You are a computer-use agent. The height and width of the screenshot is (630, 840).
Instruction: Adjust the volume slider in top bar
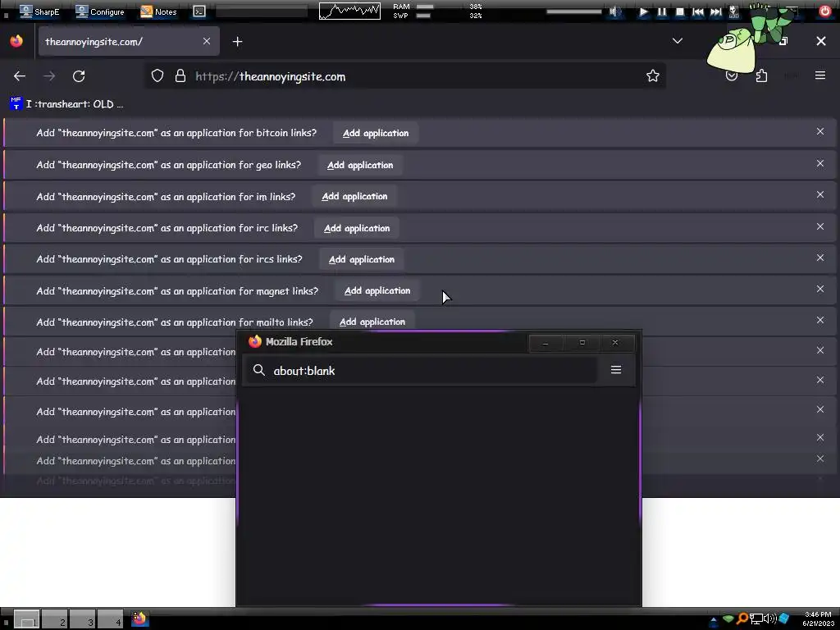pyautogui.click(x=573, y=11)
